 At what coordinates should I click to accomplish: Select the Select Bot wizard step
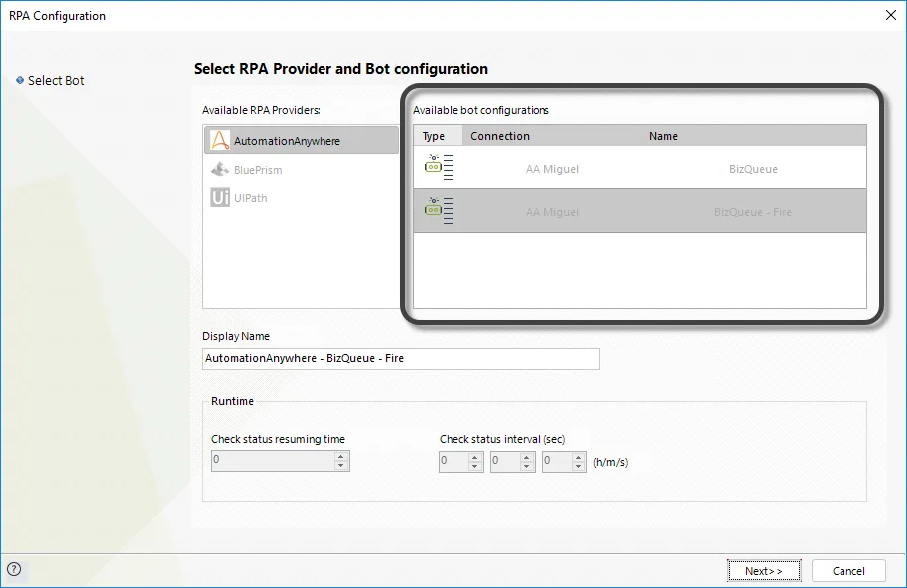57,81
